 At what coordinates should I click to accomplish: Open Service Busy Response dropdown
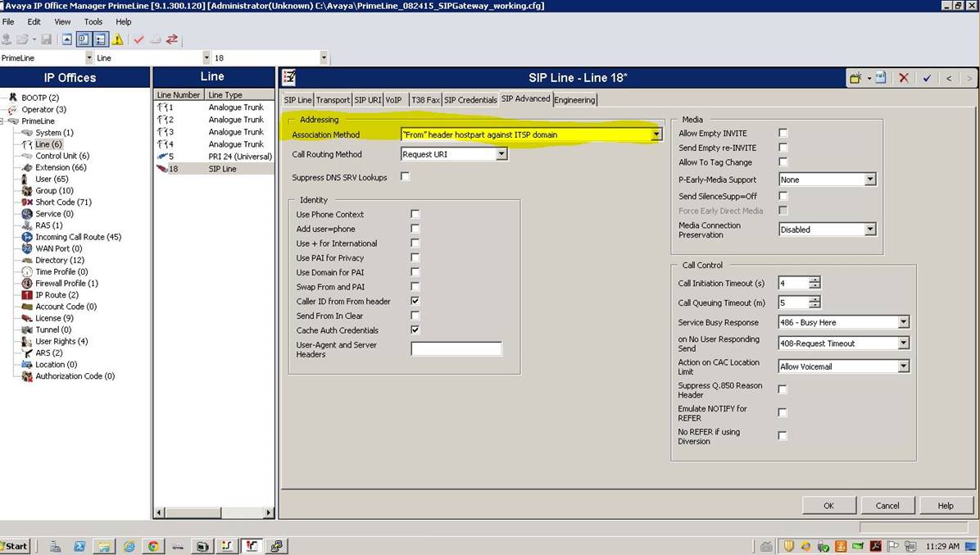[904, 322]
